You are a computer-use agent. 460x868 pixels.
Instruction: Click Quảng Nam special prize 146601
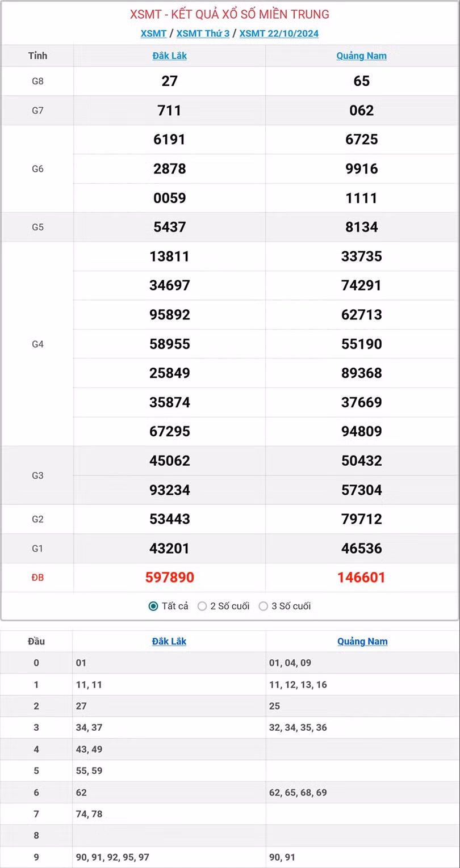[x=361, y=578]
